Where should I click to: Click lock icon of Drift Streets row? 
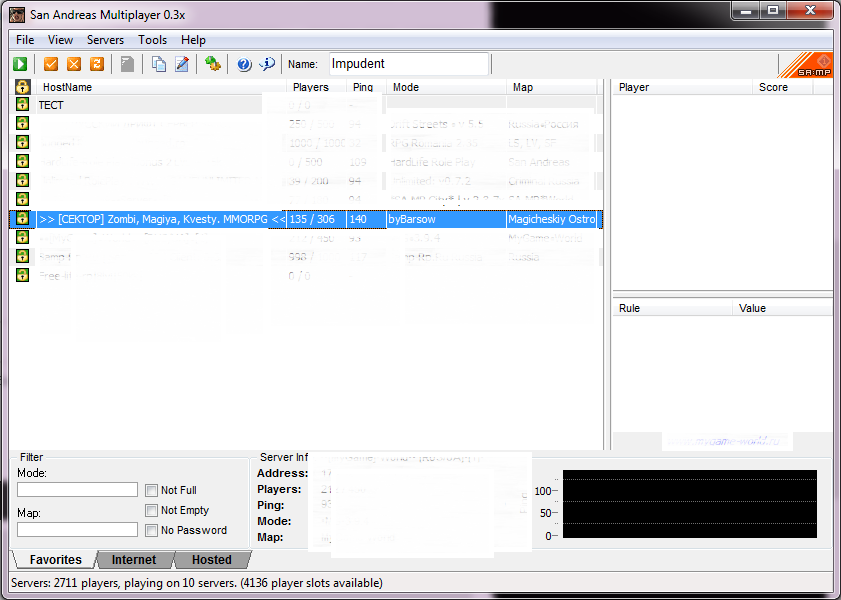pos(23,123)
